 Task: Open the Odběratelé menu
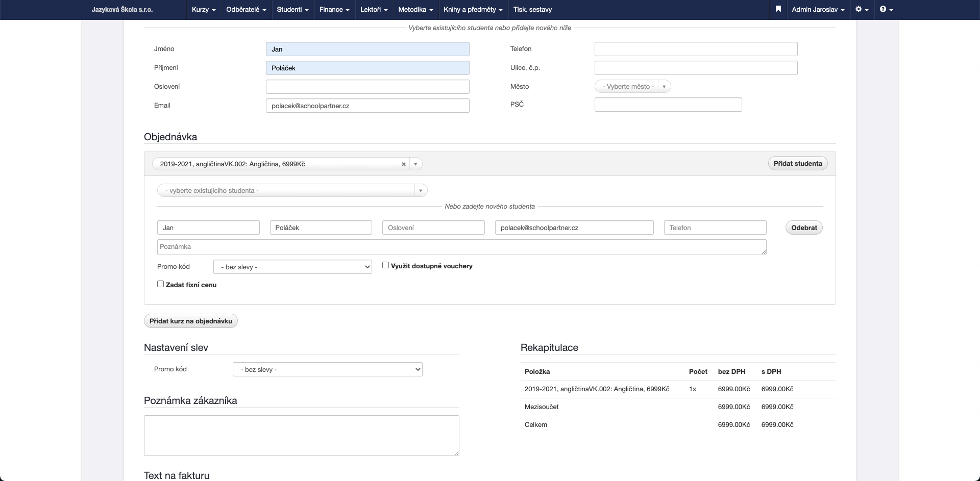(x=246, y=9)
